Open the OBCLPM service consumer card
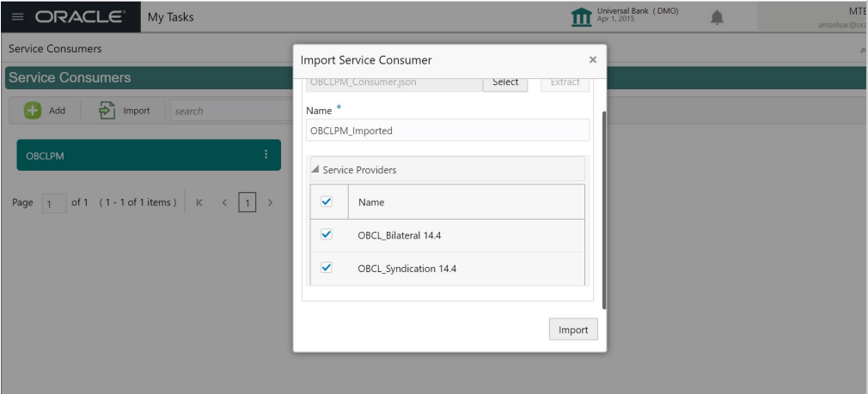868x394 pixels. (x=149, y=155)
